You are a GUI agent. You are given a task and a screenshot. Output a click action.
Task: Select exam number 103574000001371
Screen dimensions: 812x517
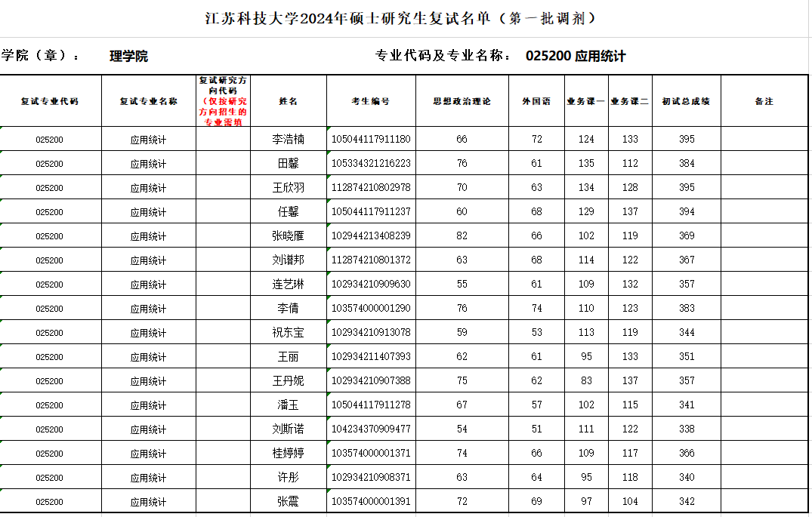372,454
